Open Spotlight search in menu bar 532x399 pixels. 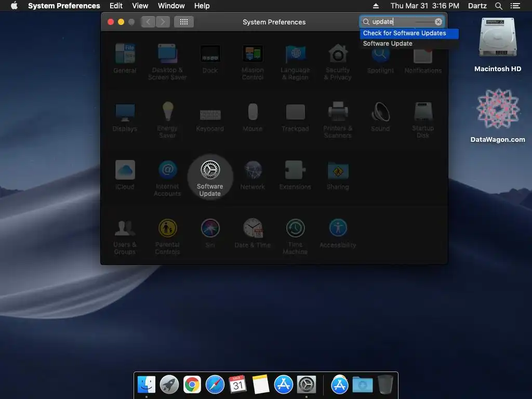coord(498,6)
